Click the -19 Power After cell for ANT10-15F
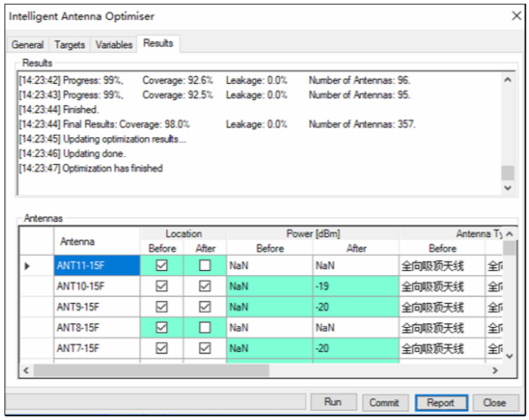Screen dimensions: 529x420 tap(356, 286)
